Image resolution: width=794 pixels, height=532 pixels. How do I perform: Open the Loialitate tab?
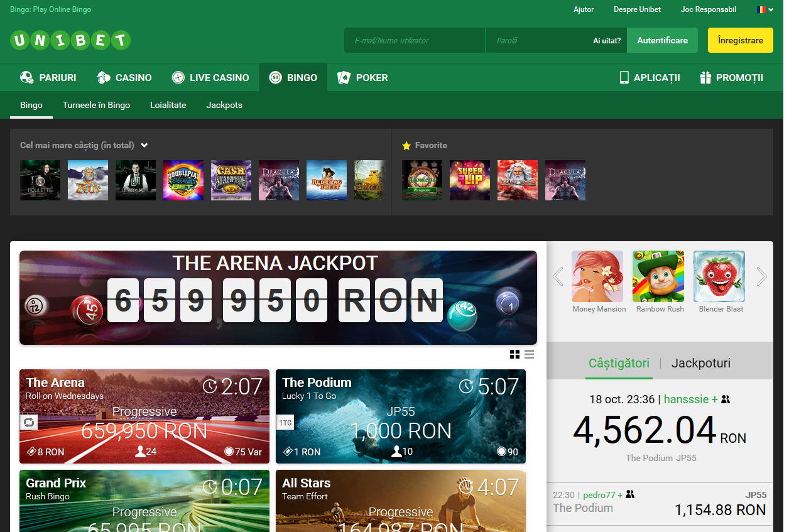(x=168, y=105)
